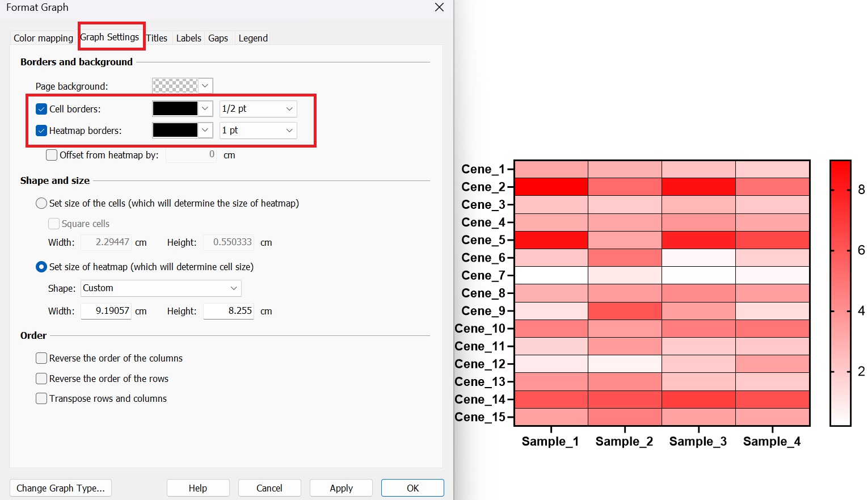Viewport: 868px width, 500px height.
Task: Select Set size of the cells radio
Action: [x=41, y=203]
